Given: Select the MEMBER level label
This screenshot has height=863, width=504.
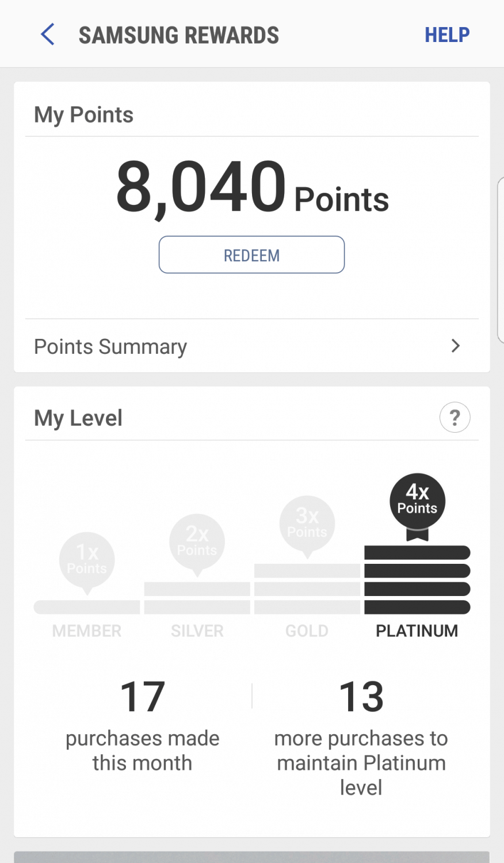Looking at the screenshot, I should (87, 631).
